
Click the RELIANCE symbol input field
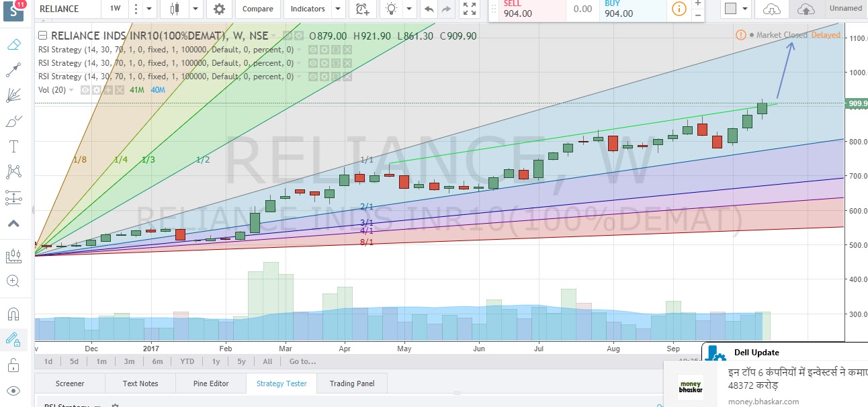(x=60, y=9)
